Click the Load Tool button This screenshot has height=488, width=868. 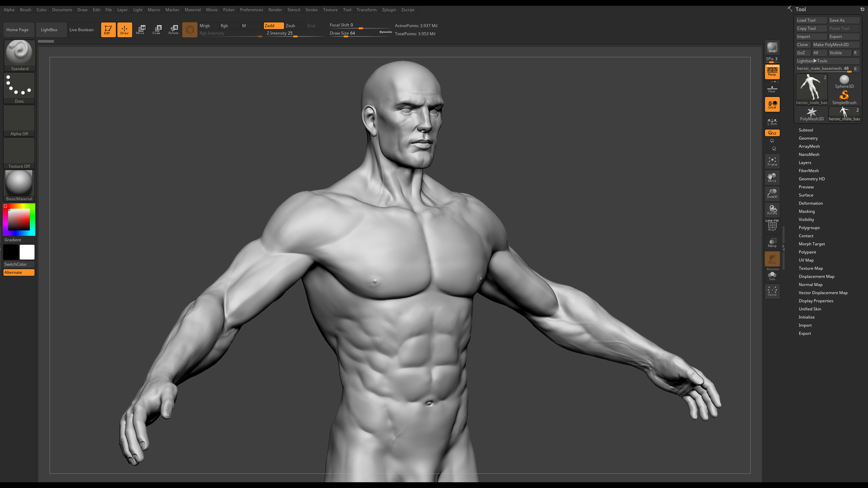point(811,20)
